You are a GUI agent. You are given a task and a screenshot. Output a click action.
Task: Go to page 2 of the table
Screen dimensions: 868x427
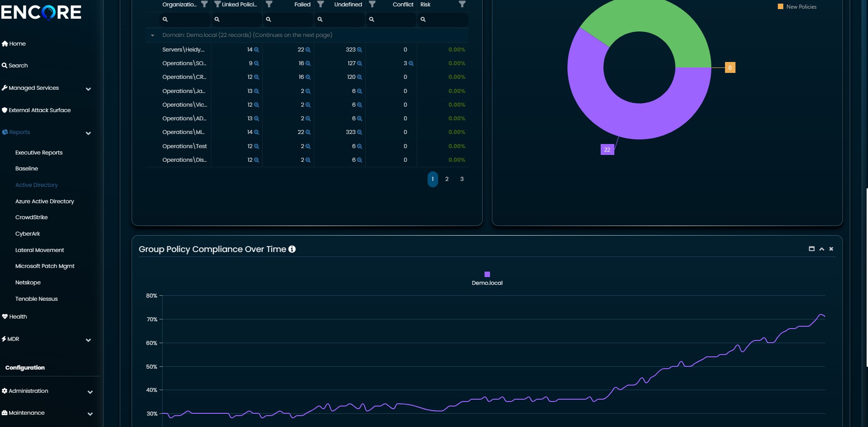point(447,179)
